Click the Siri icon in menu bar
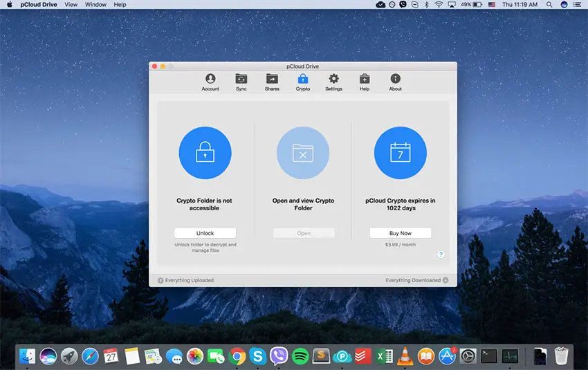Screen dimensions: 588x370 pos(564,5)
